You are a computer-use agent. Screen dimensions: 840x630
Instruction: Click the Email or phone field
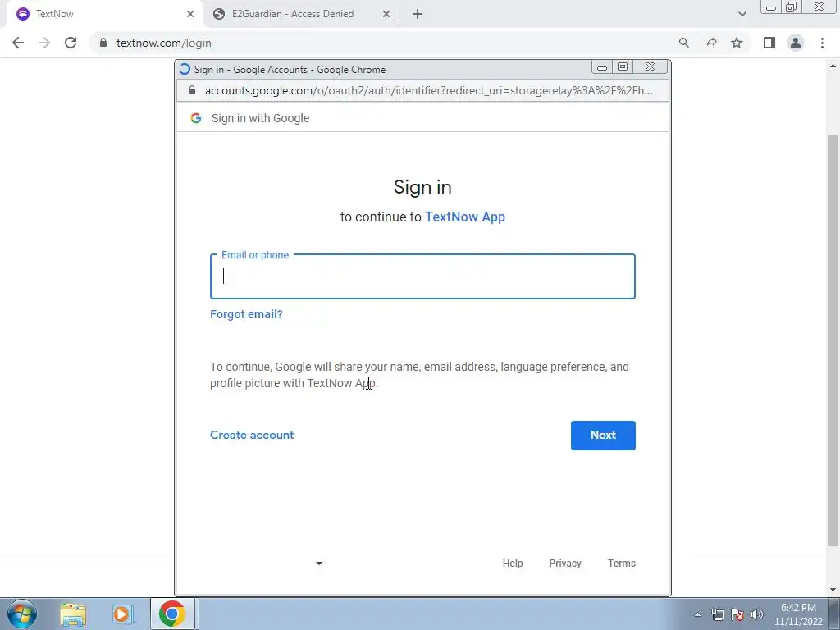(x=422, y=276)
